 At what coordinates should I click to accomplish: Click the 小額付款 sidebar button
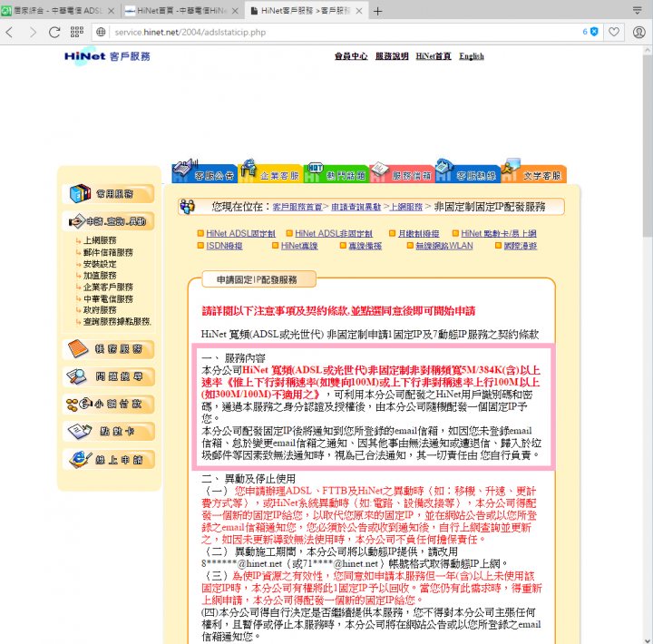click(x=108, y=404)
